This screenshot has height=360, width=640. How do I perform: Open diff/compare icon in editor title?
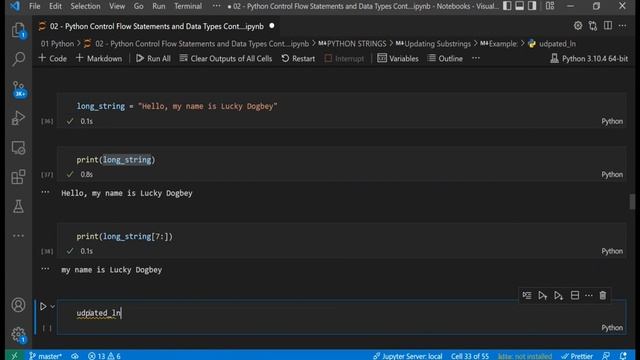(x=593, y=26)
